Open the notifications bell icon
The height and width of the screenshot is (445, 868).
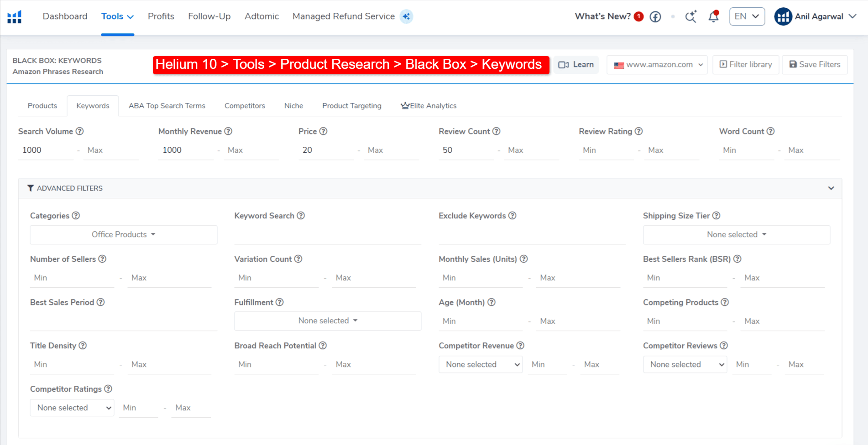coord(713,17)
